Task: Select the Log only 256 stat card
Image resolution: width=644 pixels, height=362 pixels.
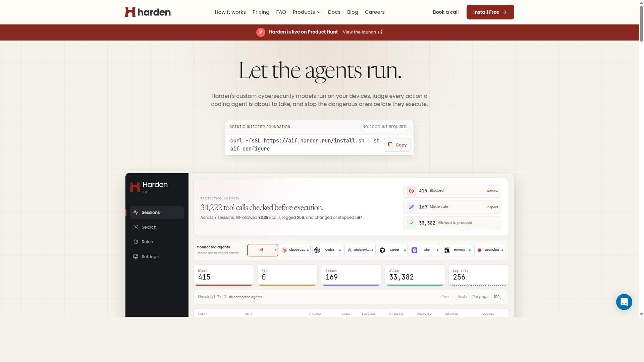Action: click(479, 275)
